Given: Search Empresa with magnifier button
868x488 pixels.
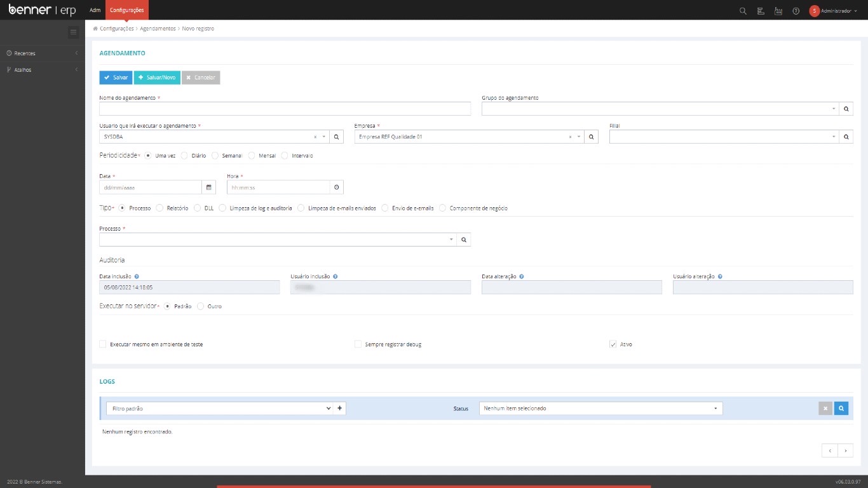Looking at the screenshot, I should [x=592, y=137].
